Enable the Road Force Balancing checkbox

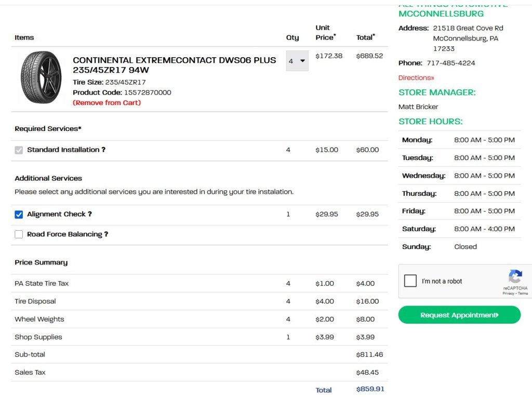(x=19, y=234)
